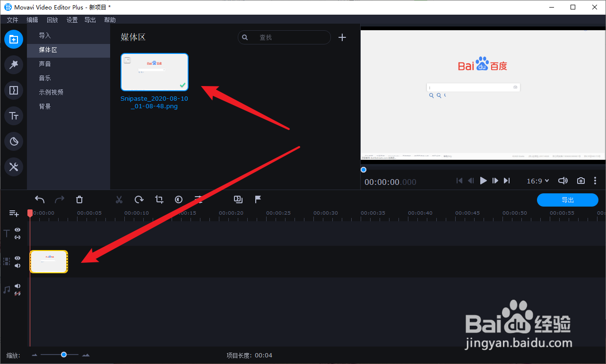
Task: Redo the last undone action
Action: click(60, 199)
